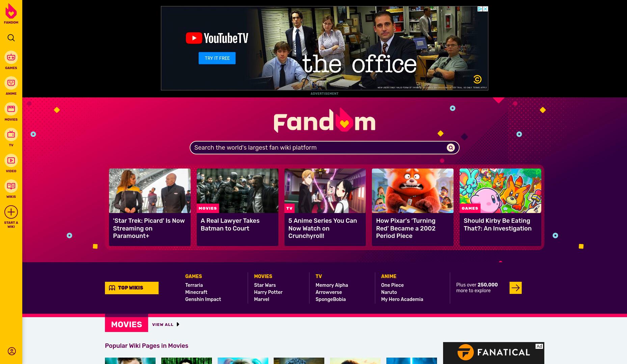Viewport: 627px width, 364px height.
Task: Open the Memory Alpha wiki link
Action: tap(332, 285)
